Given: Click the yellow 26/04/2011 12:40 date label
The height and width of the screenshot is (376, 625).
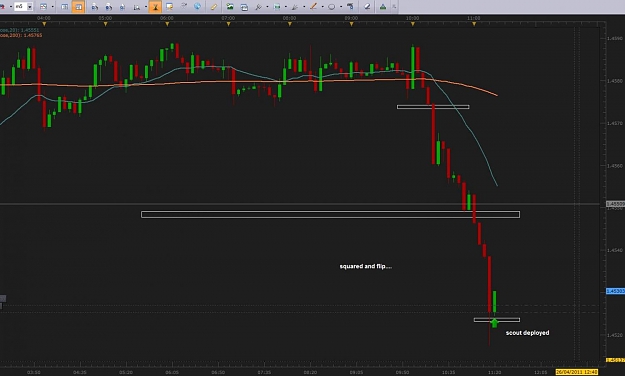Looking at the screenshot, I should [x=577, y=372].
